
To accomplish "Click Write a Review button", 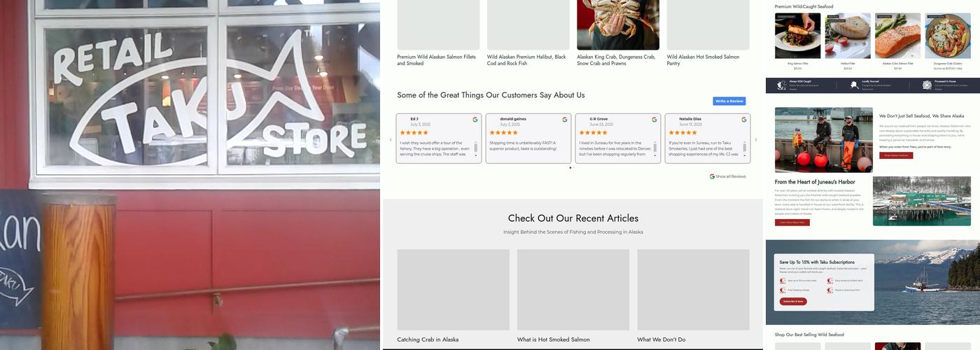I will [729, 101].
